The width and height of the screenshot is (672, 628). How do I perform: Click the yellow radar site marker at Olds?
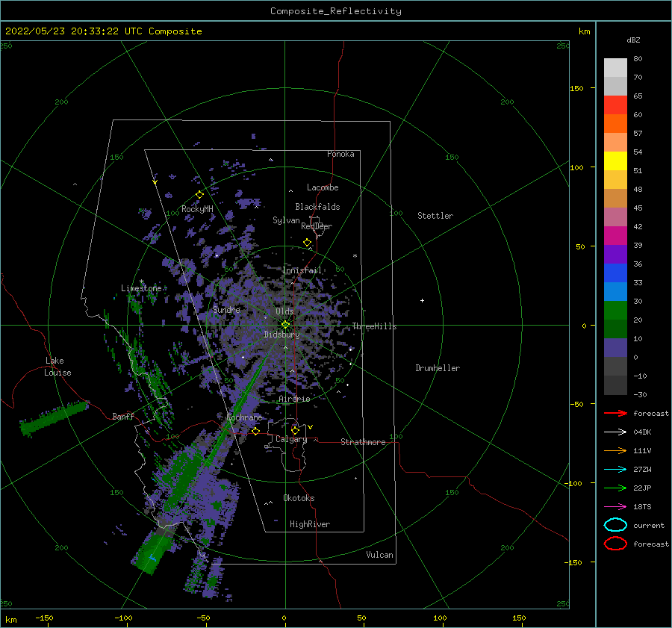285,325
